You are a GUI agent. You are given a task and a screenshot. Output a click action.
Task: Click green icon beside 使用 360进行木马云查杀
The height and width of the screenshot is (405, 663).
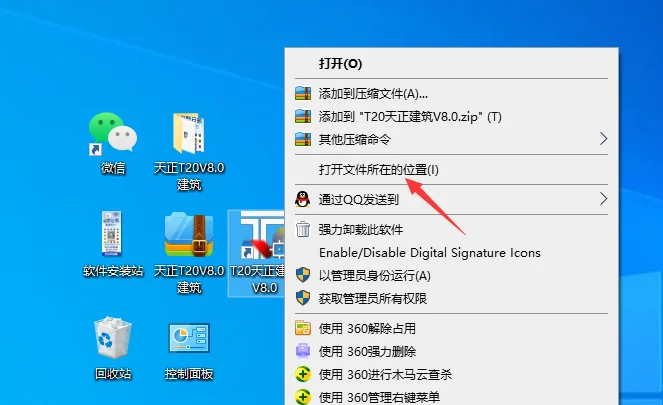[x=303, y=374]
